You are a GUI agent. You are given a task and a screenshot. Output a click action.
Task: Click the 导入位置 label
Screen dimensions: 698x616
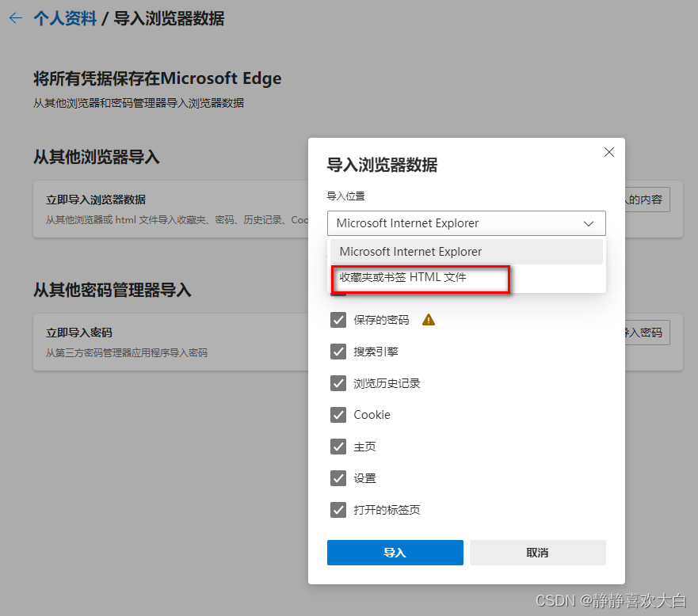coord(346,196)
